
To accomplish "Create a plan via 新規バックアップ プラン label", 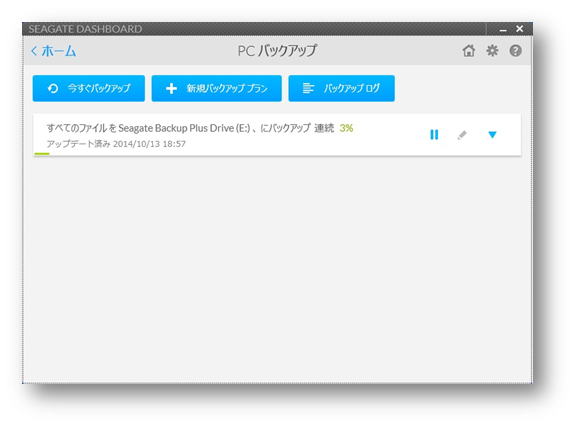I will tap(227, 88).
